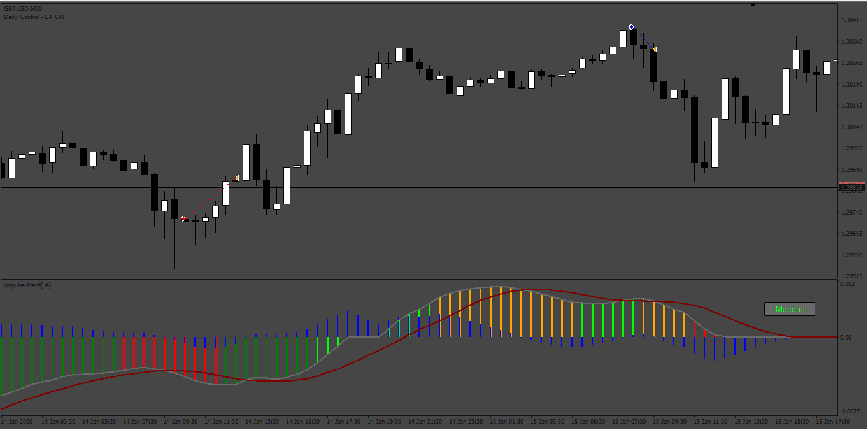The width and height of the screenshot is (868, 430).
Task: Click the I Macd-off button
Action: pyautogui.click(x=790, y=309)
